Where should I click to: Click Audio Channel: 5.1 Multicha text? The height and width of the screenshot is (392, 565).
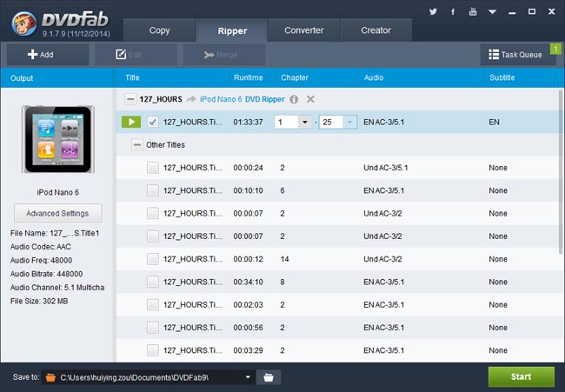(x=57, y=288)
